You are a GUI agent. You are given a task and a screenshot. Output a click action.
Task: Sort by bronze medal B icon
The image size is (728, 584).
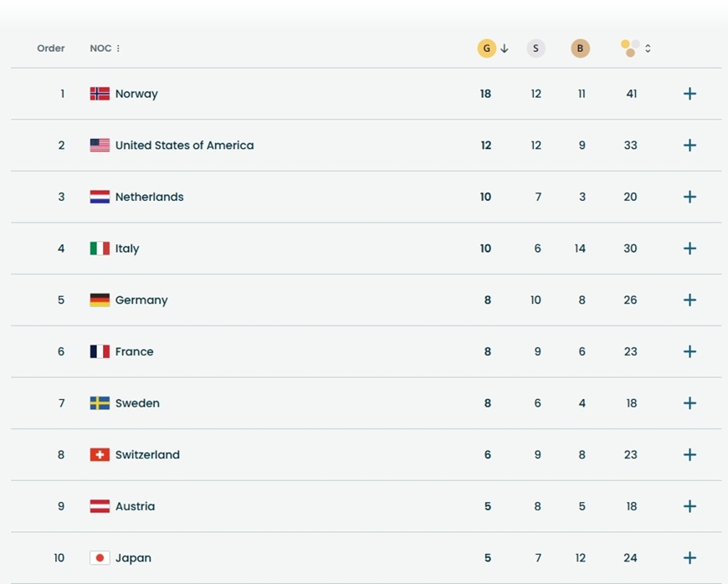[580, 49]
